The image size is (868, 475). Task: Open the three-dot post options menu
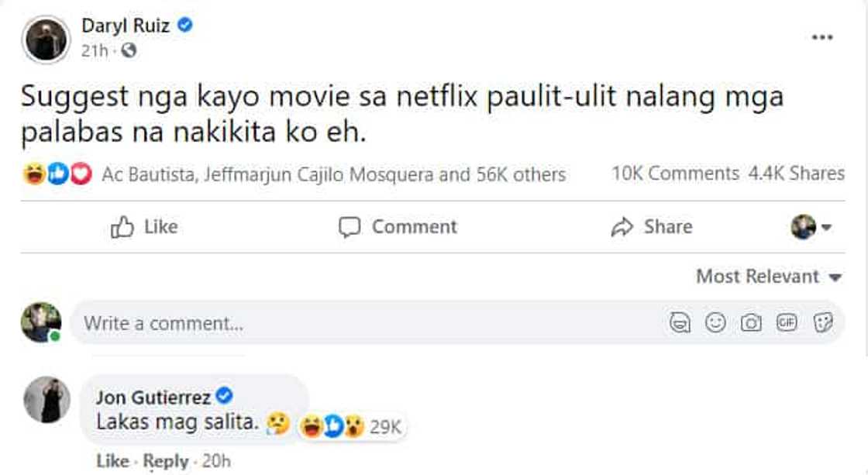822,38
